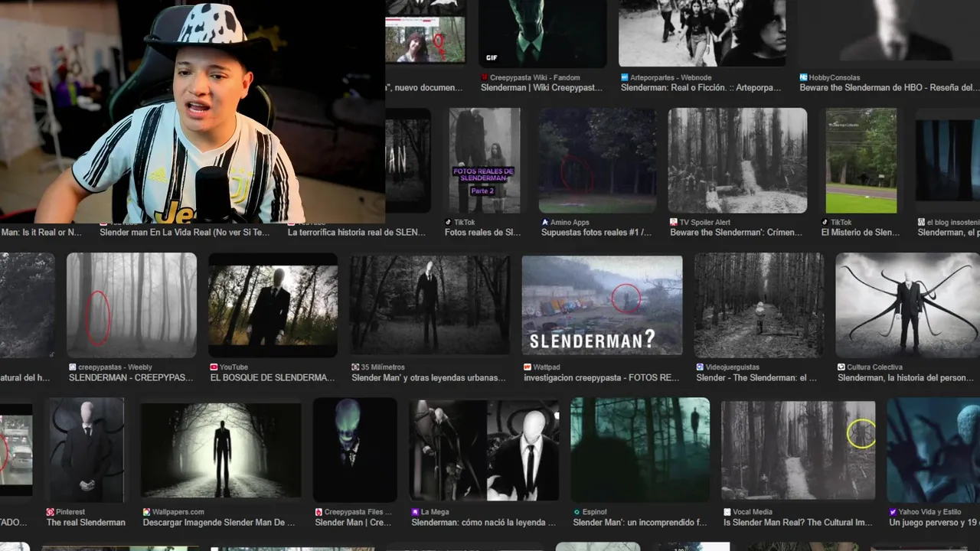Open the 35 Milímetros source favicon

355,367
